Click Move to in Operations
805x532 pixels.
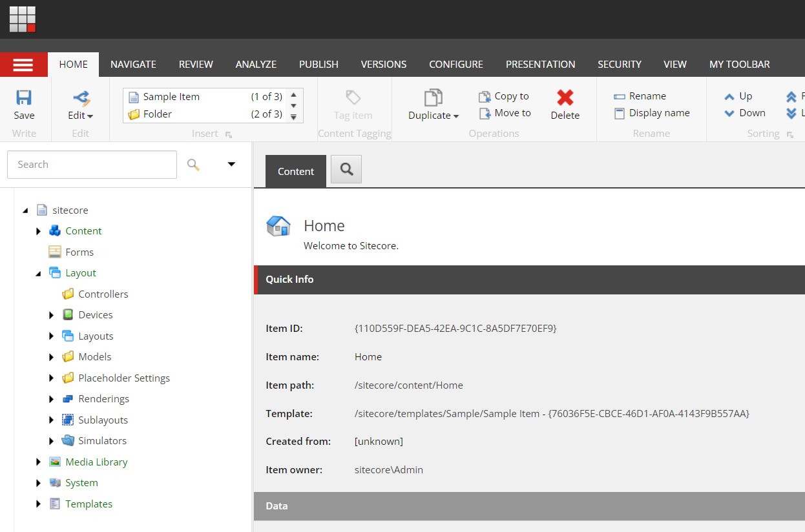click(505, 113)
